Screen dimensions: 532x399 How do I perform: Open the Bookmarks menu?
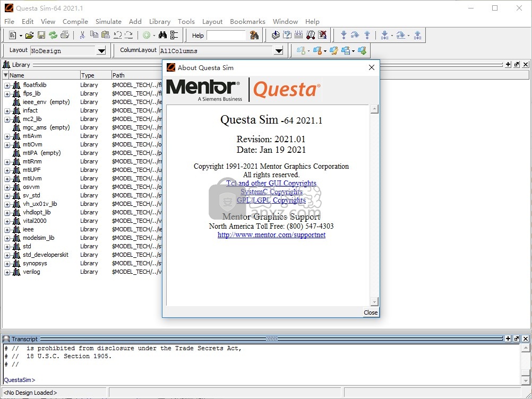pos(247,21)
